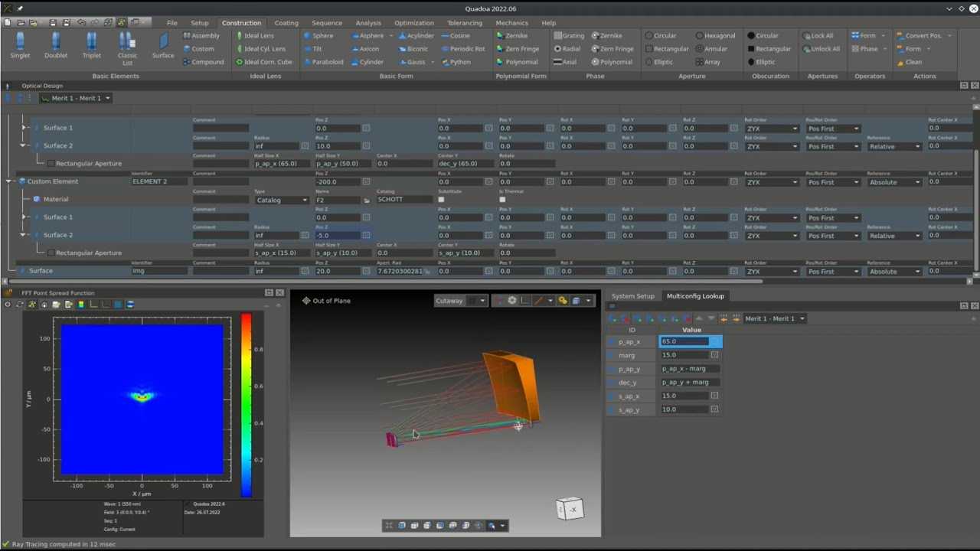The height and width of the screenshot is (551, 980).
Task: Open the Classic List tool
Action: point(127,48)
